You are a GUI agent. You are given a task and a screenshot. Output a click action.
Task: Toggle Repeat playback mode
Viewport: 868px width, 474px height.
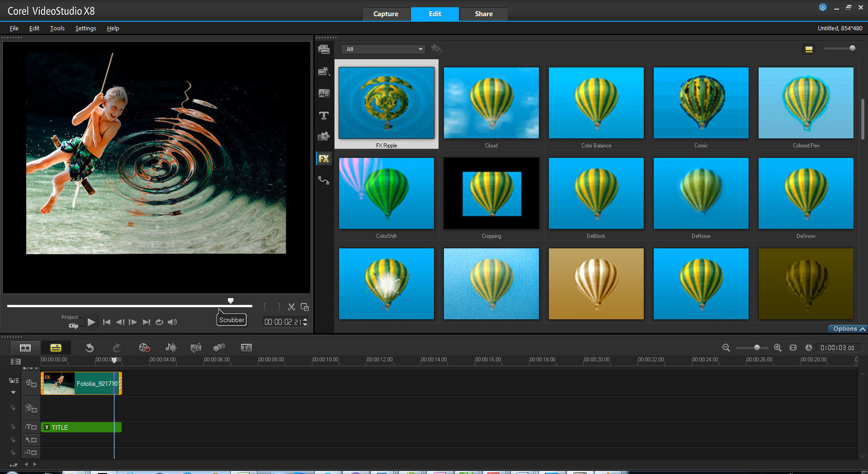[x=159, y=322]
